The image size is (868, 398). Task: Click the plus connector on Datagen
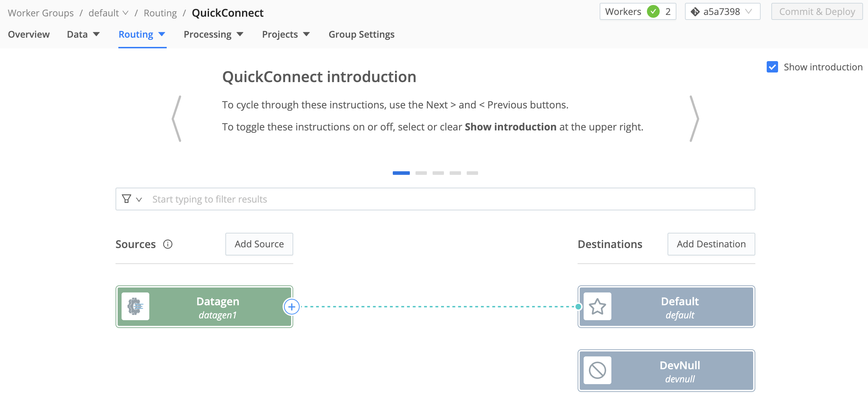[292, 307]
